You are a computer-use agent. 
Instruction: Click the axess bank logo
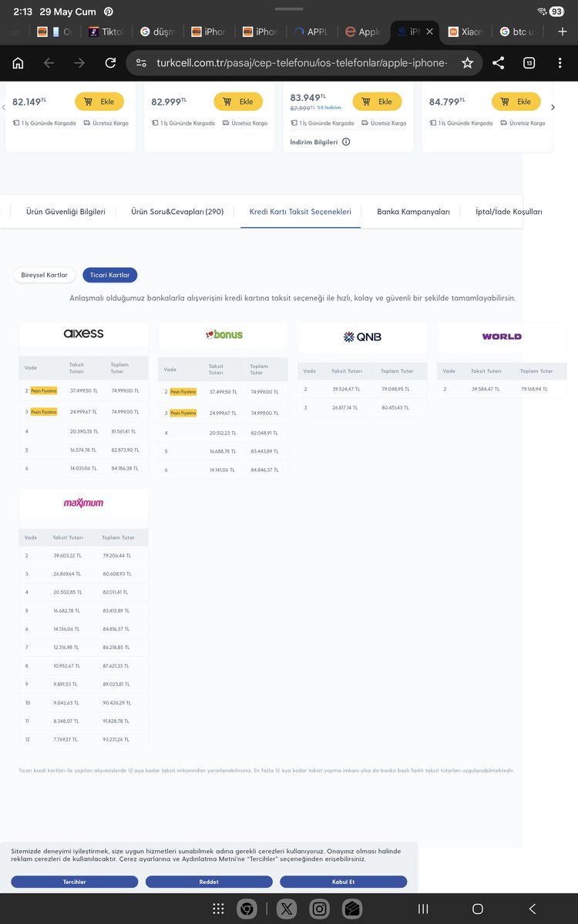[x=83, y=333]
